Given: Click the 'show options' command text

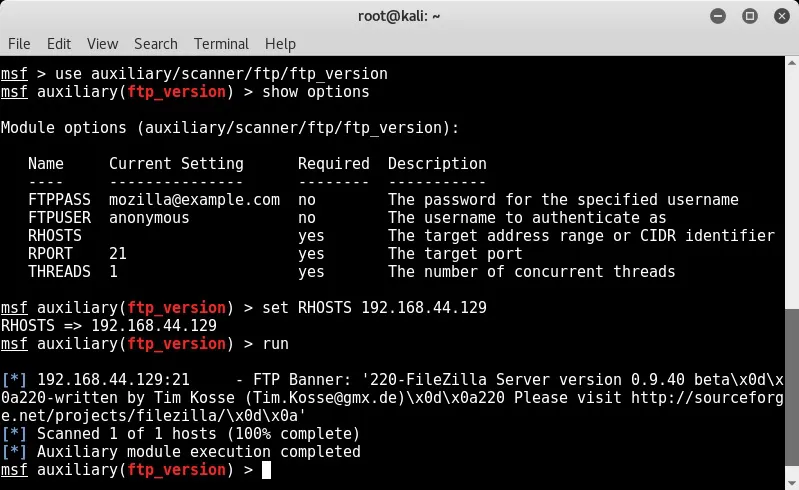Looking at the screenshot, I should click(315, 92).
